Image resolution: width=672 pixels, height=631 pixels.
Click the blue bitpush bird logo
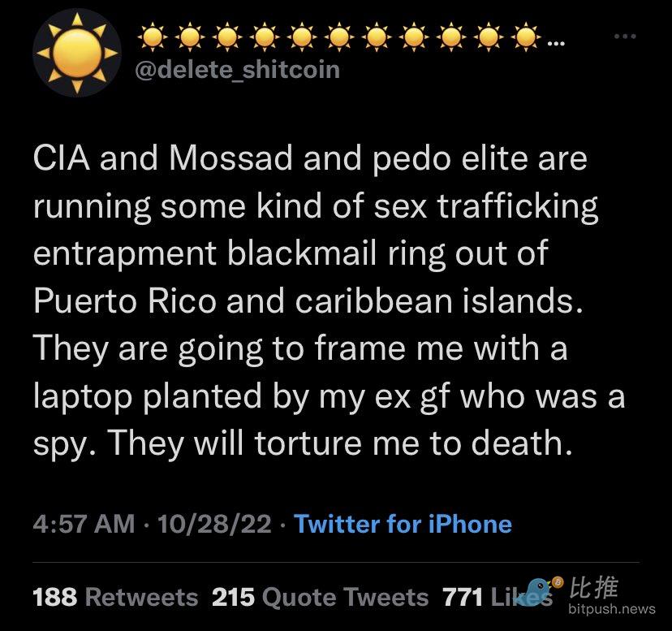pyautogui.click(x=536, y=591)
